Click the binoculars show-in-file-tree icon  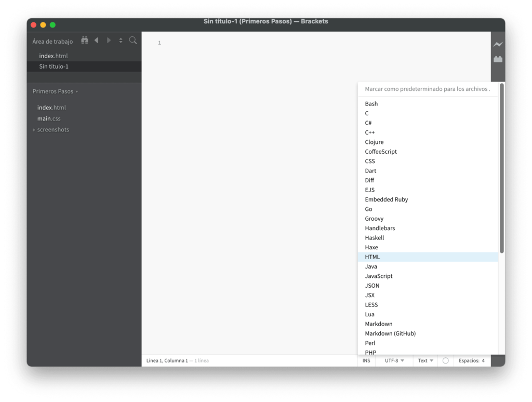85,41
